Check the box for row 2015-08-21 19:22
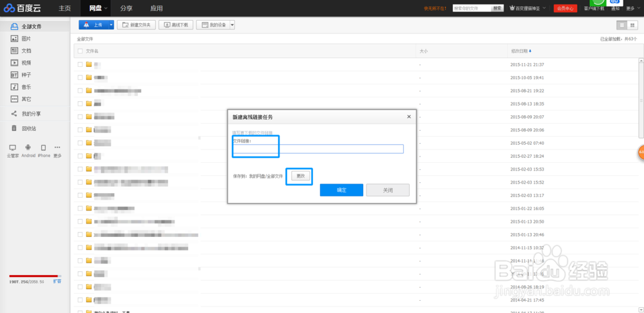The height and width of the screenshot is (313, 644). tap(80, 90)
